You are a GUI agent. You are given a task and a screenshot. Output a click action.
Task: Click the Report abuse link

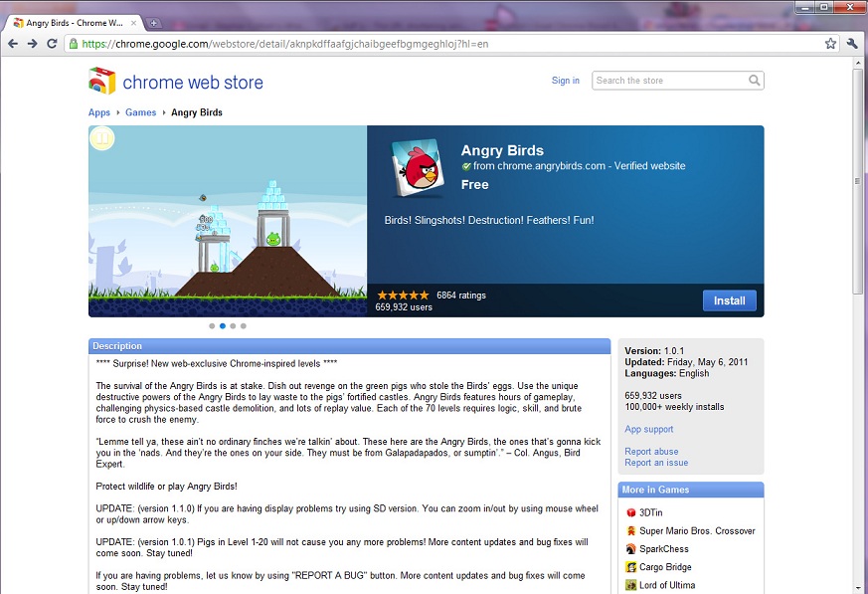click(651, 451)
